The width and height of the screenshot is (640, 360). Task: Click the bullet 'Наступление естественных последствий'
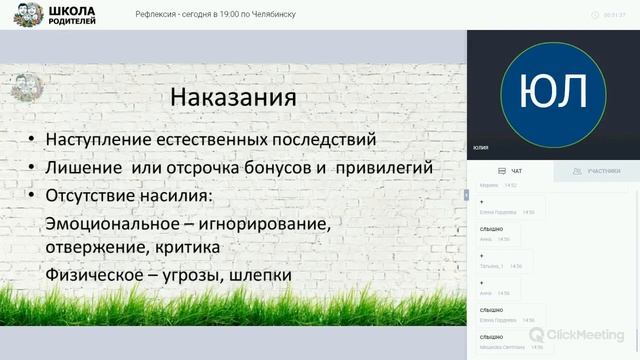tap(211, 140)
